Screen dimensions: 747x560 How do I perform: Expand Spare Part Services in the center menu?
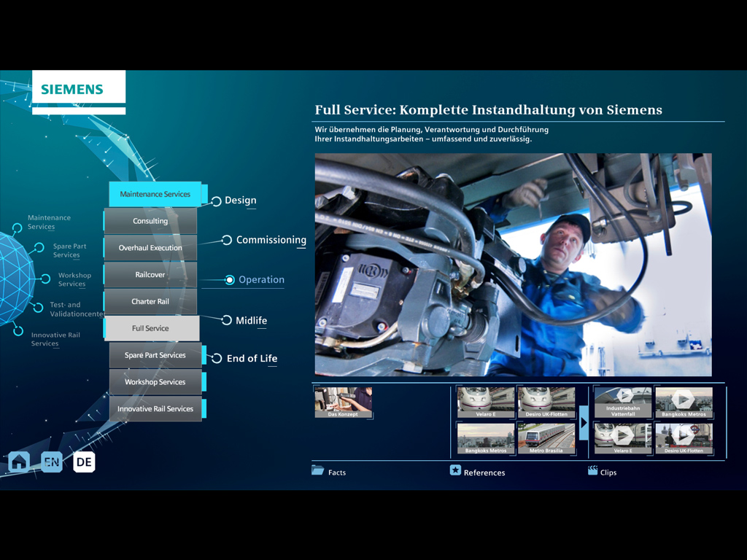[155, 355]
